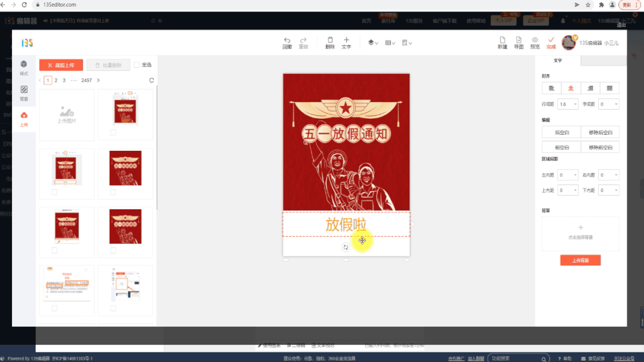
Task: Open the 字间距 letter spacing dropdown
Action: click(609, 104)
